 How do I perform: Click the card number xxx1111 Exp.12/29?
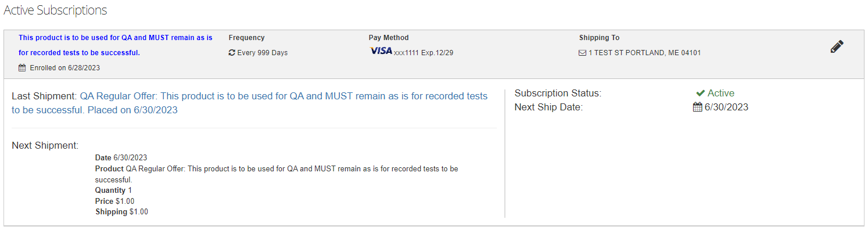[x=424, y=53]
